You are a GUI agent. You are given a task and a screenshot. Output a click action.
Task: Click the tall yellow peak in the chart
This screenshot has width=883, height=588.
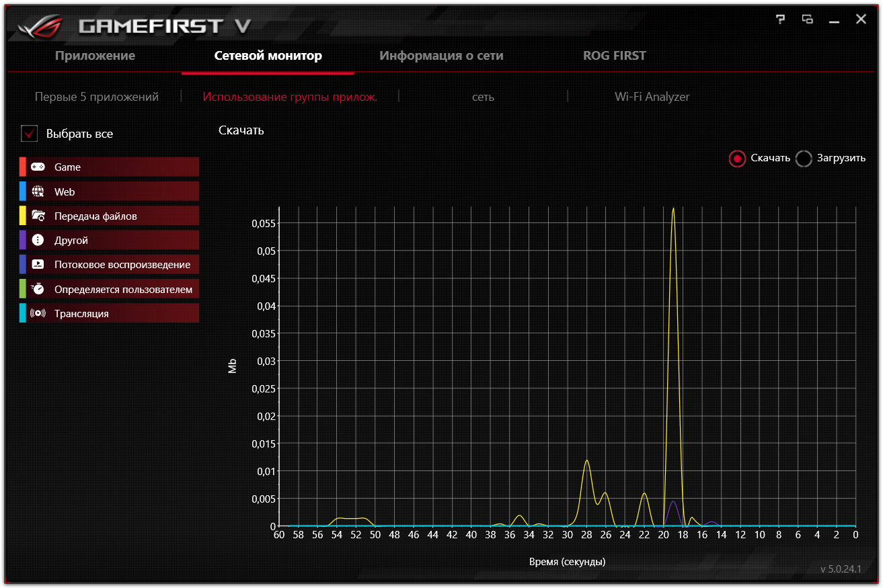[673, 210]
